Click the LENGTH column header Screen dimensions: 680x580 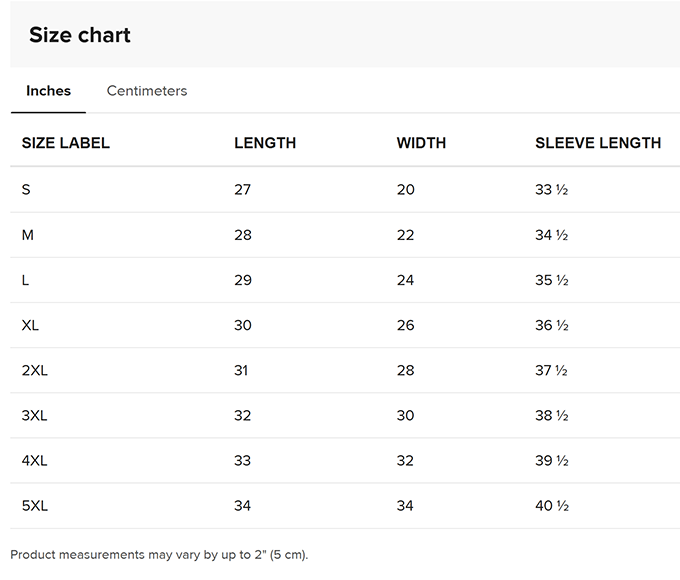click(265, 143)
